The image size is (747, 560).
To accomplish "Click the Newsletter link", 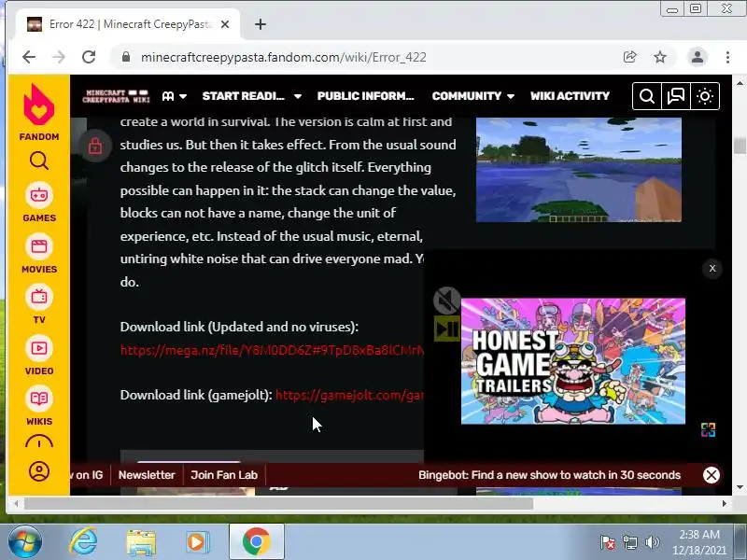I will [x=147, y=475].
